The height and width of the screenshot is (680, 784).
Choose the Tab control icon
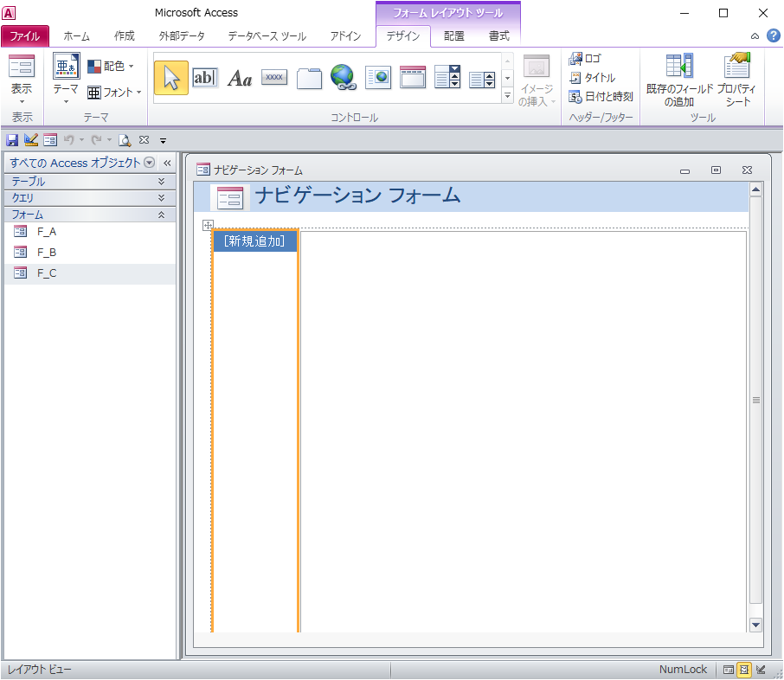(309, 78)
